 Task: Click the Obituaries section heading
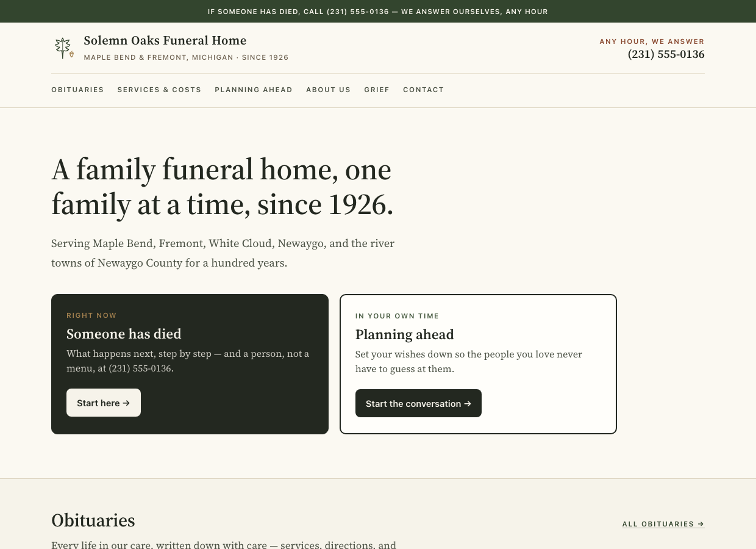click(x=93, y=520)
